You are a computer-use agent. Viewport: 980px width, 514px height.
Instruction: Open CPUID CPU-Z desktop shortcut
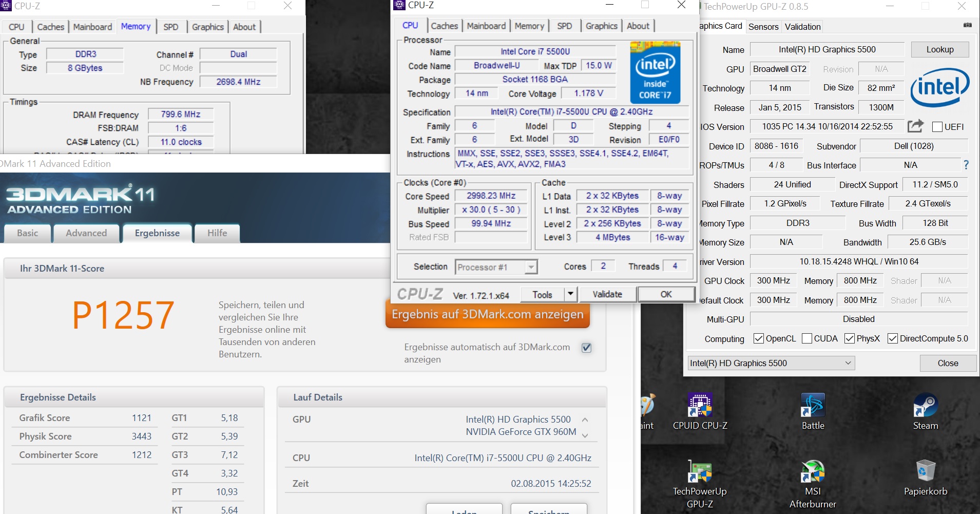tap(700, 411)
